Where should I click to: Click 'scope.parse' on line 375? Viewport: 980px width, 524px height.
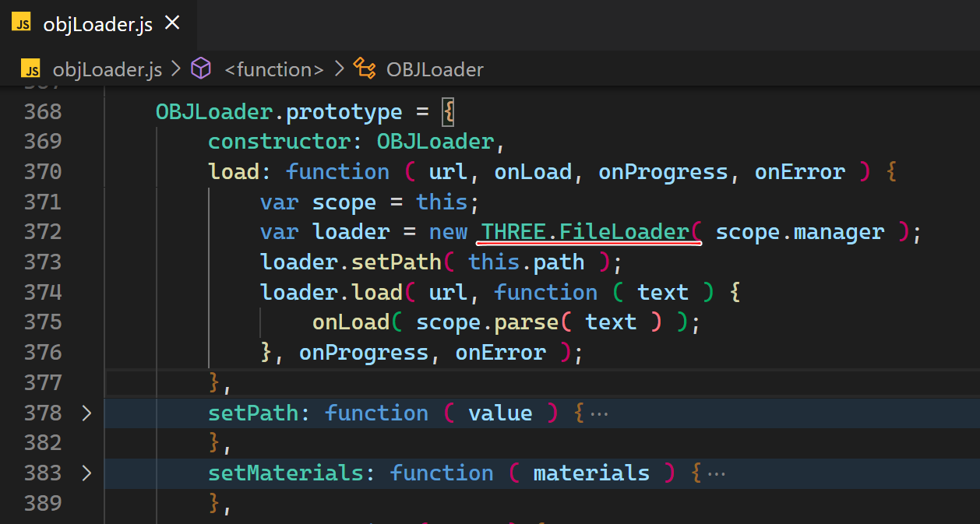(488, 322)
